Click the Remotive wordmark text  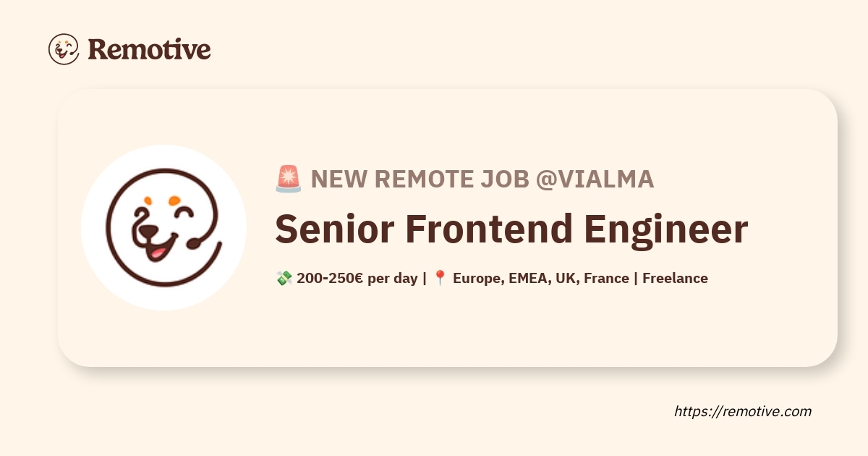(x=149, y=49)
